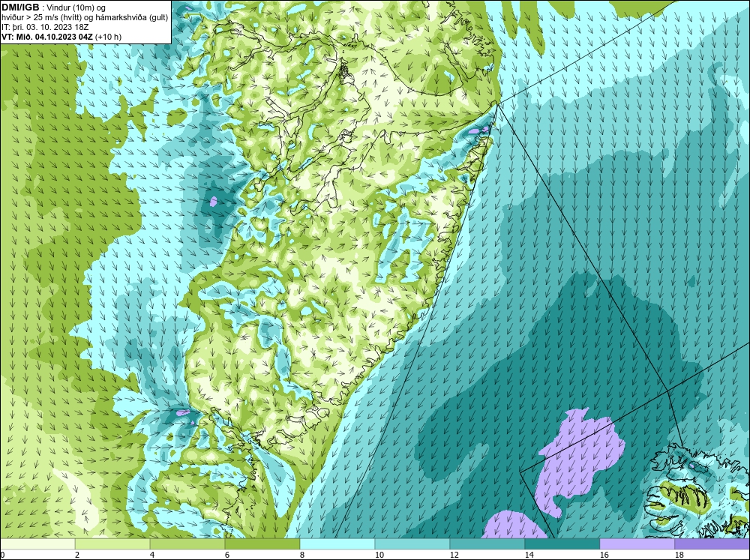Click the medium green 4–6 legend swatch
Screen dimensions: 750x560
coord(187,544)
